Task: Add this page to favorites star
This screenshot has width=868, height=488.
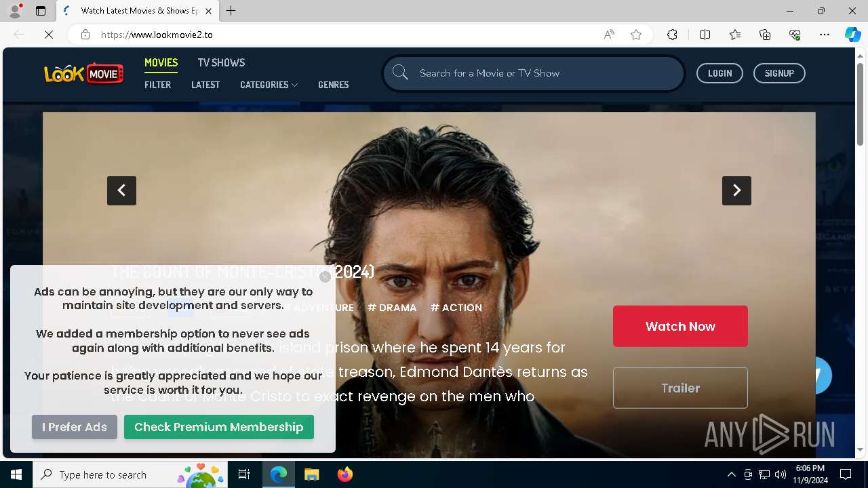Action: pyautogui.click(x=636, y=35)
